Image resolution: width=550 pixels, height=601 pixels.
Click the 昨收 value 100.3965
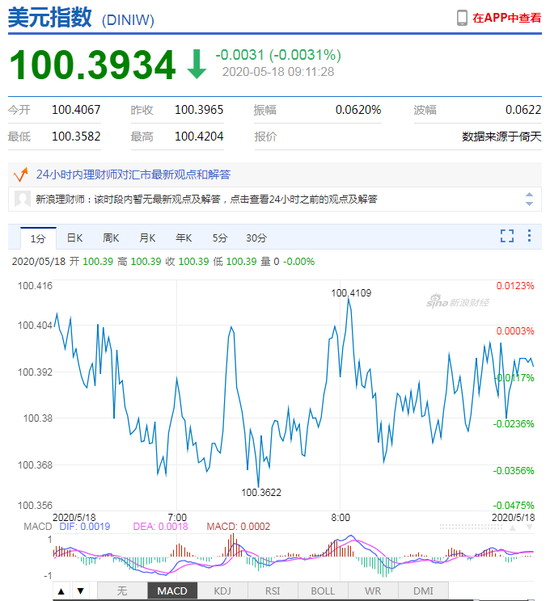199,110
